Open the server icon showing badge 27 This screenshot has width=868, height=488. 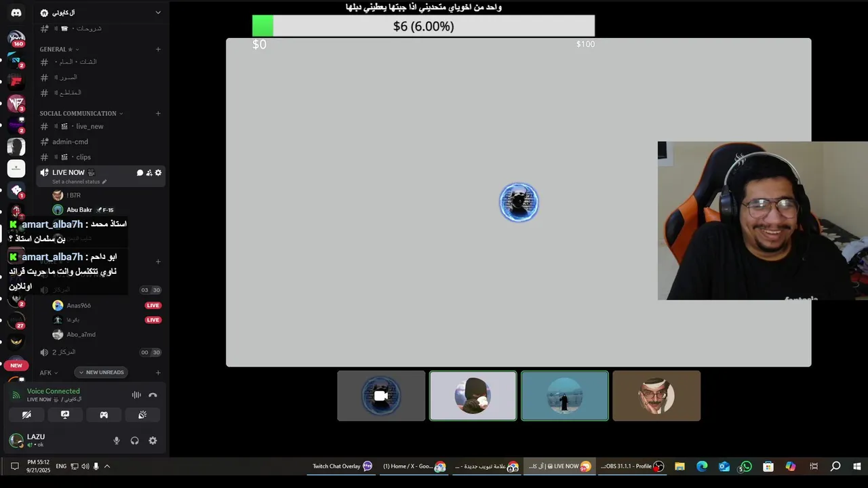coord(16,320)
